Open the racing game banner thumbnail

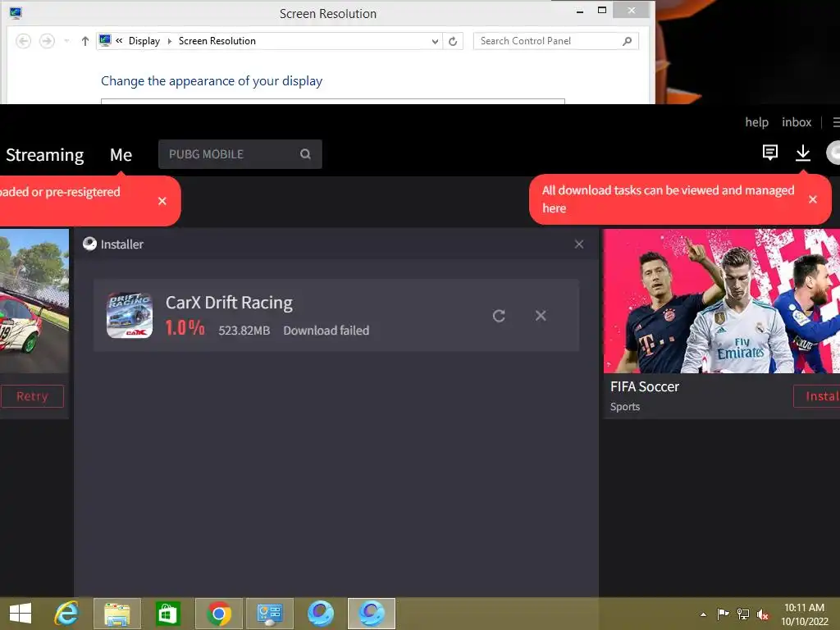click(x=34, y=301)
